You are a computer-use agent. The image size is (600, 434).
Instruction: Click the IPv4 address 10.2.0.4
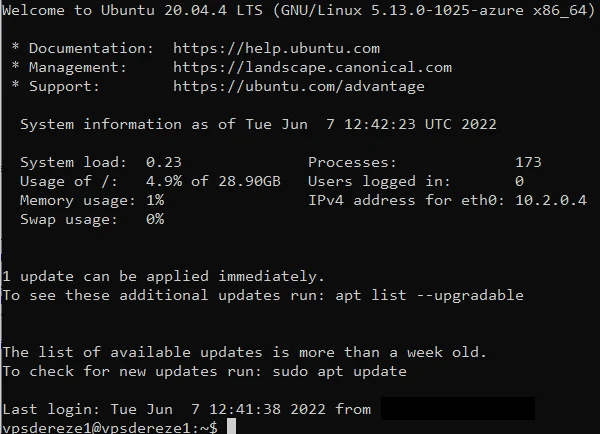[x=551, y=200]
